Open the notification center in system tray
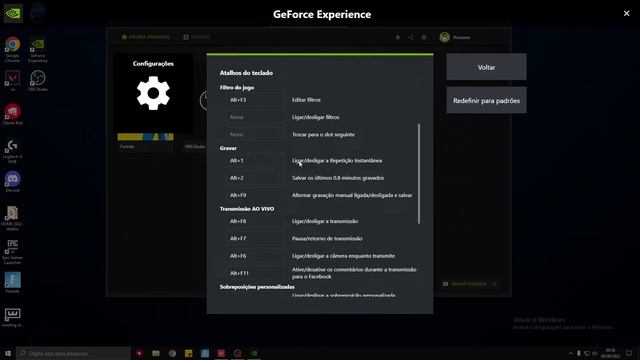This screenshot has width=640, height=360. tap(629, 353)
